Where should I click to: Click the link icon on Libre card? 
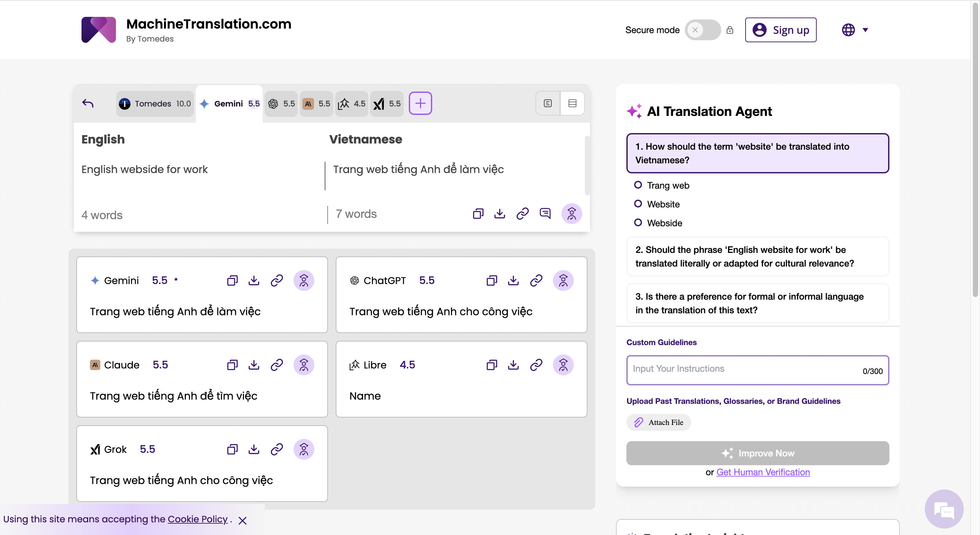click(536, 365)
